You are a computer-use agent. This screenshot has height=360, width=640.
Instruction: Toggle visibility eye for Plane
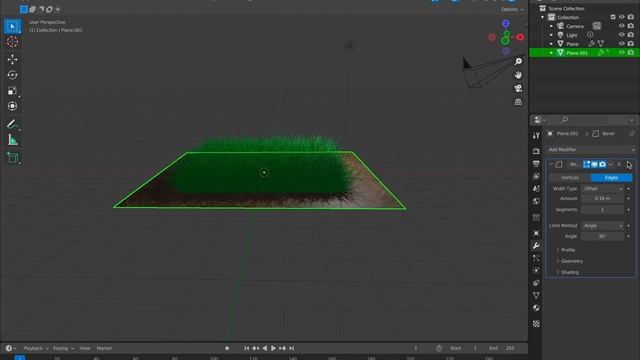tap(622, 44)
